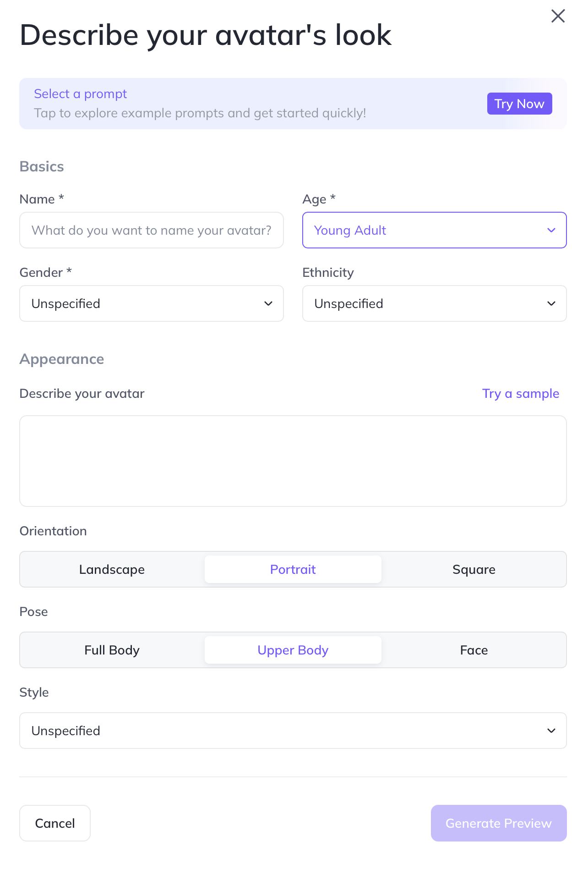This screenshot has height=869, width=588.
Task: Select Portrait orientation
Action: 293,569
